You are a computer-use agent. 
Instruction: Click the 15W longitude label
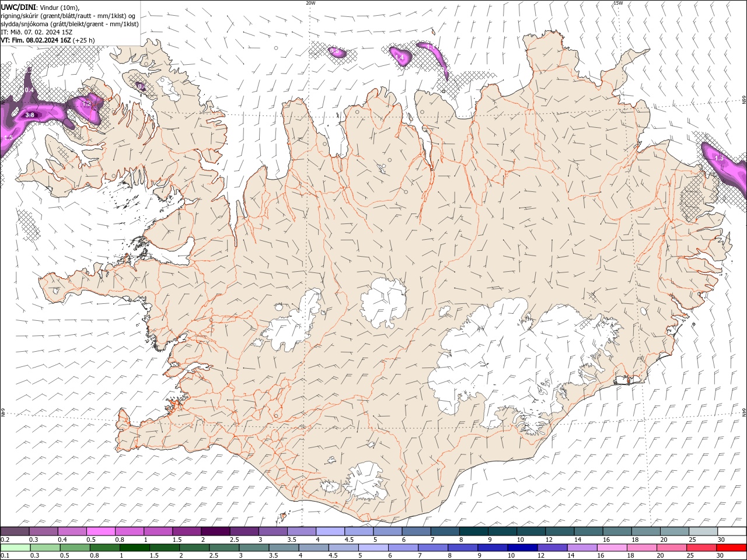(x=618, y=3)
